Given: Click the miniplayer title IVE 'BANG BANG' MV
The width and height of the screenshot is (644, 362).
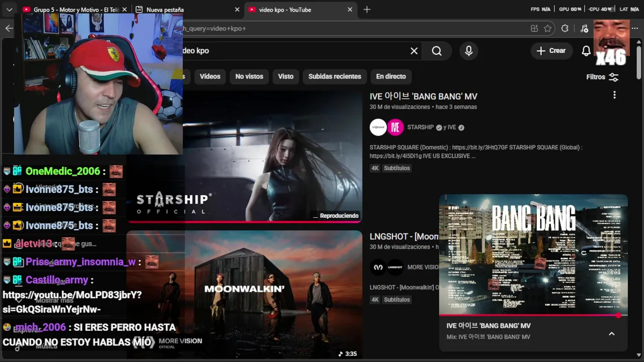Looking at the screenshot, I should pos(489,326).
